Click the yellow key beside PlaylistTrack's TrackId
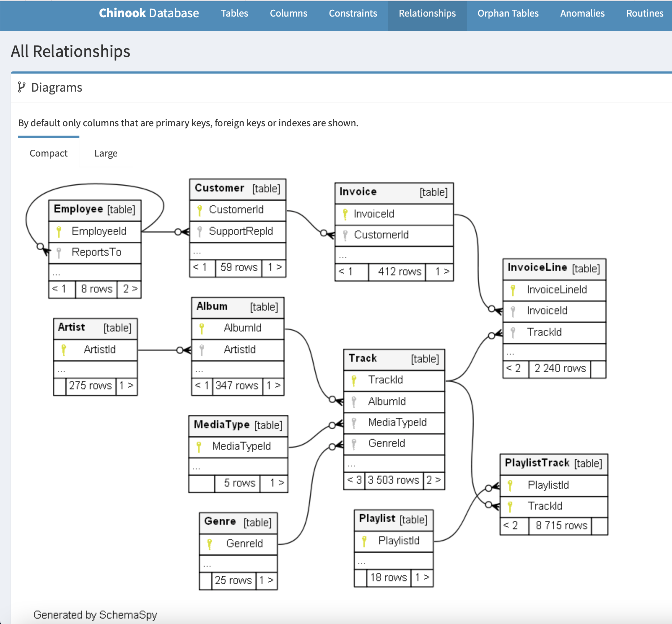The width and height of the screenshot is (672, 624). (510, 506)
